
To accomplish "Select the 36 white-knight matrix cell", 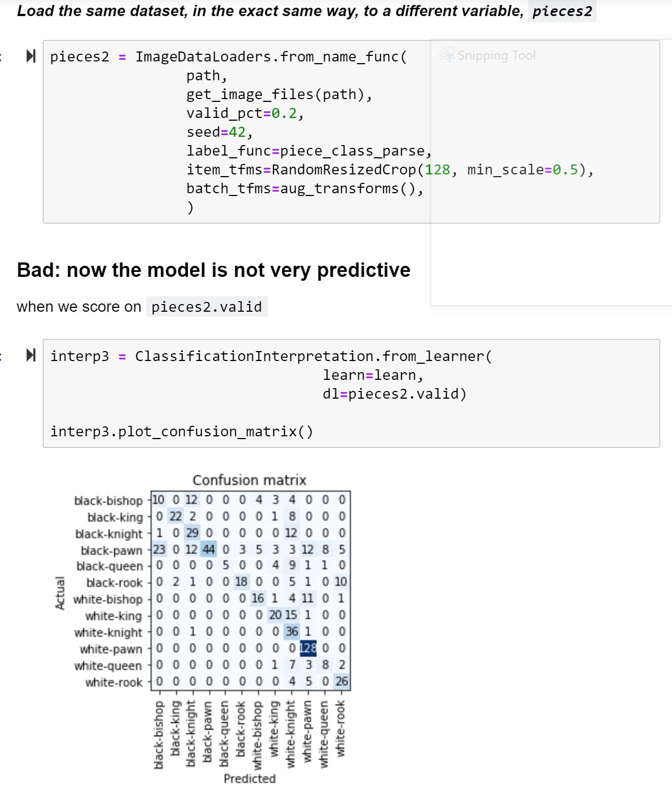I will coord(292,631).
